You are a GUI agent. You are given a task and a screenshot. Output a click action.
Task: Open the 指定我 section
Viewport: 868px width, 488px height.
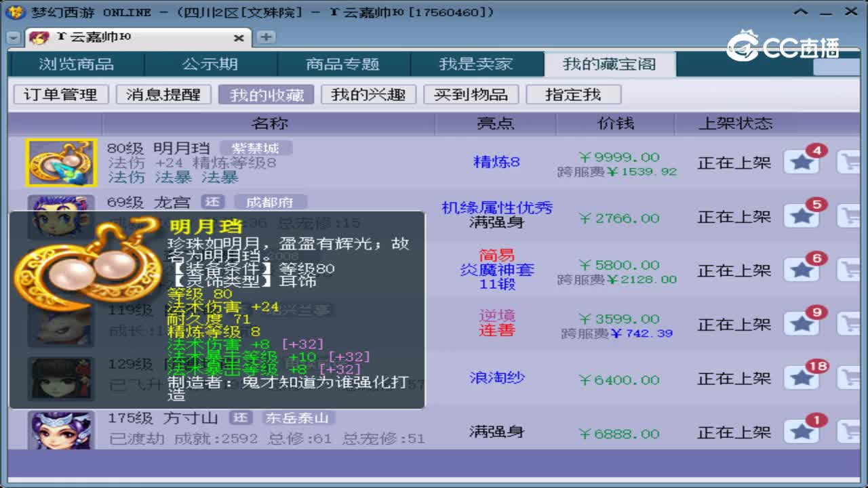click(x=574, y=94)
